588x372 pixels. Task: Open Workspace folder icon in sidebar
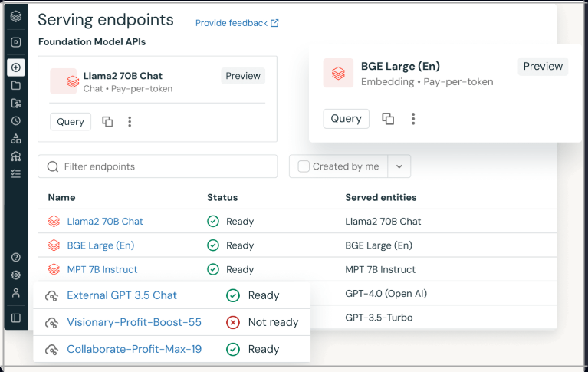(x=16, y=85)
